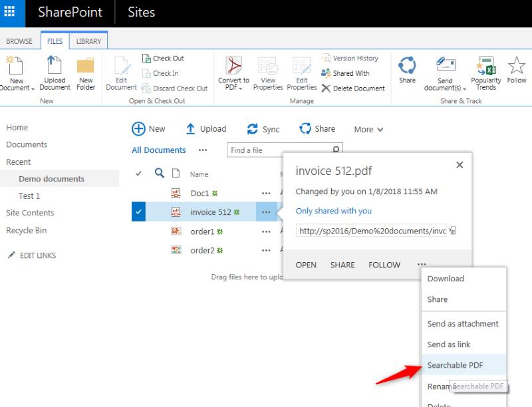This screenshot has height=407, width=532.
Task: Click Delete Document in the ribbon
Action: 353,88
